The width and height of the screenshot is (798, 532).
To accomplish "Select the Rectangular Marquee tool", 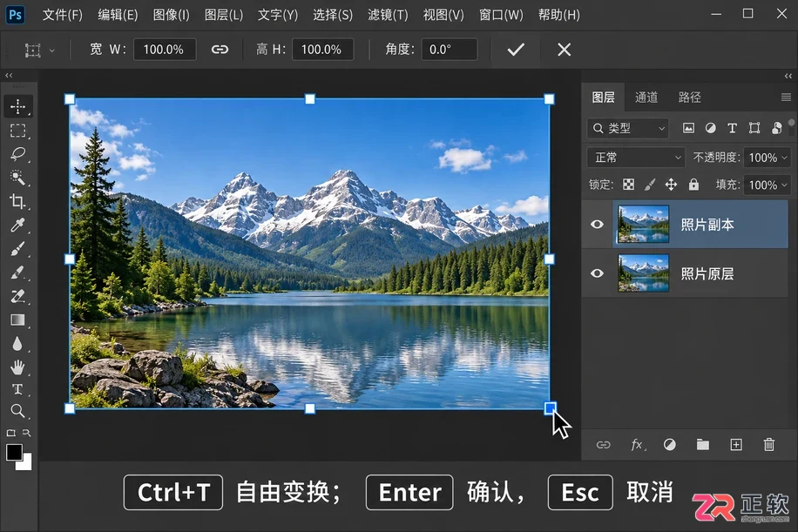I will 17,131.
